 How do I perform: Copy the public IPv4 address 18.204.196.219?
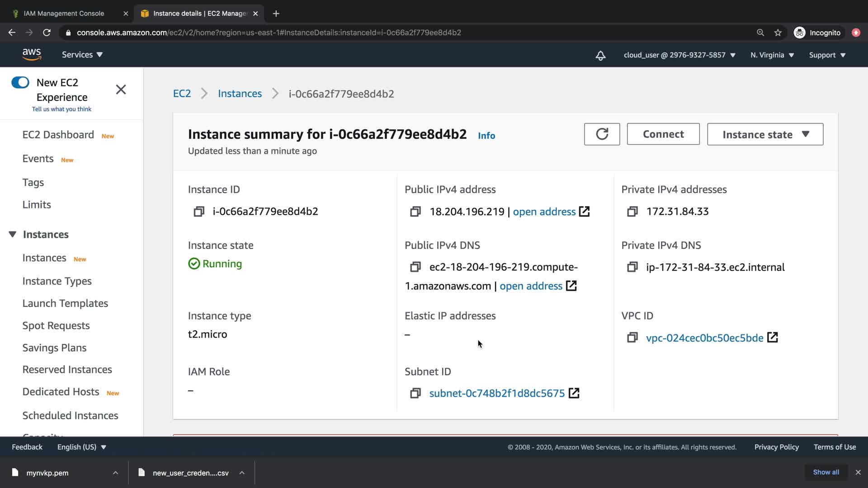click(x=415, y=211)
